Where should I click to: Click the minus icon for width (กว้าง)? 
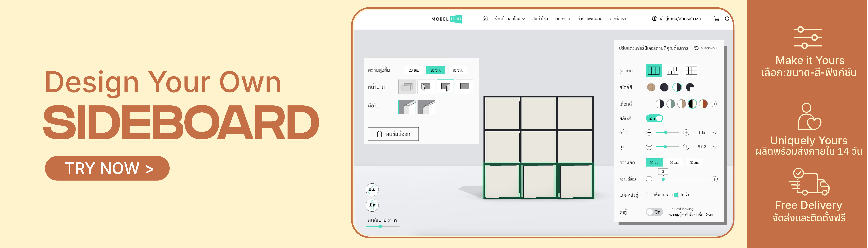click(649, 133)
